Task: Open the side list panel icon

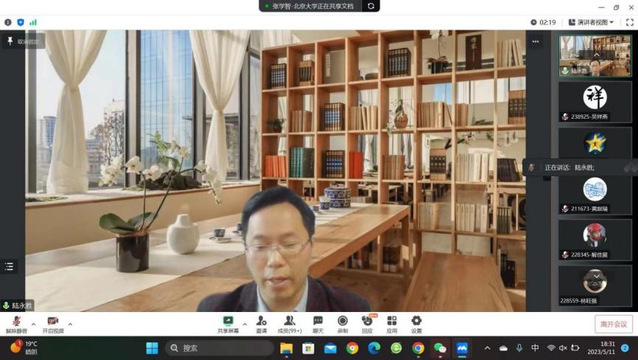Action: pos(9,266)
